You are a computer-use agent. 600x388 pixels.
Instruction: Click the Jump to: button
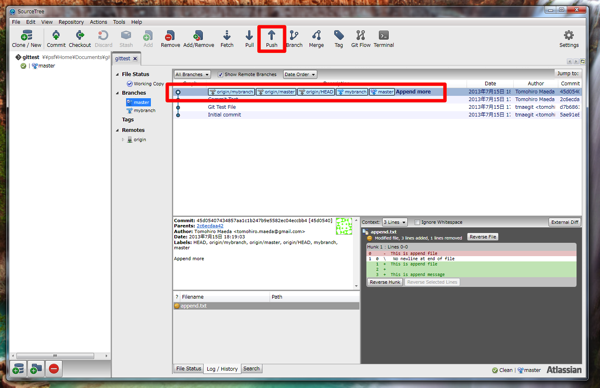click(x=568, y=73)
